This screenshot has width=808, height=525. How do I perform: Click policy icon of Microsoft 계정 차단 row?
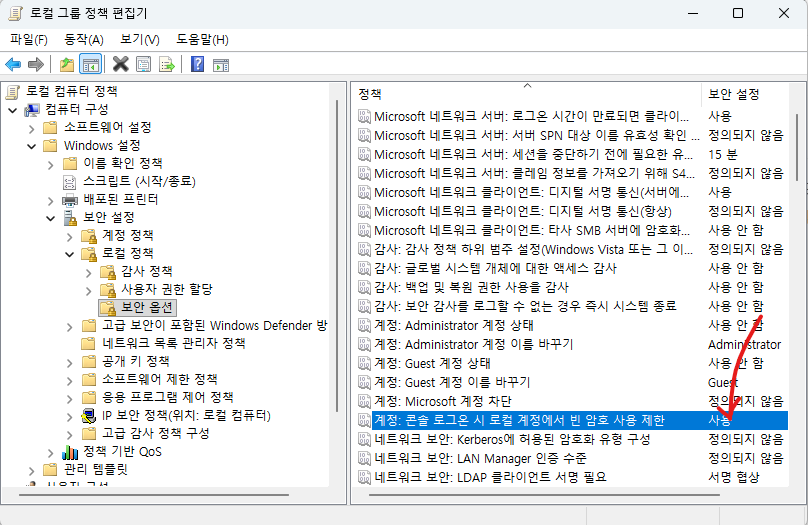coord(364,401)
